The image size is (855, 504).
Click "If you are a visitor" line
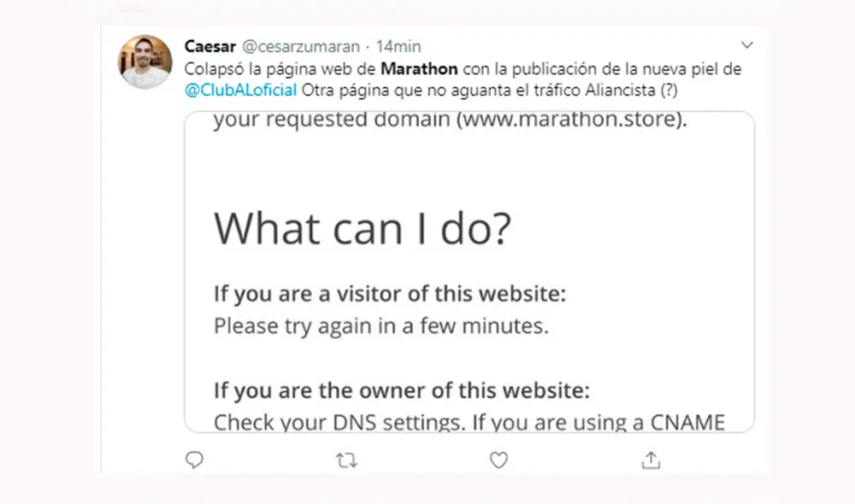click(390, 296)
